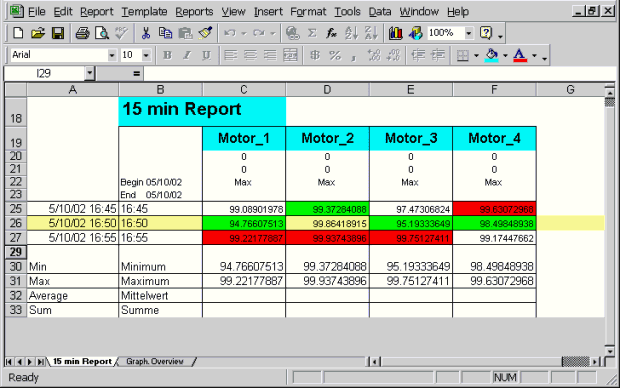Toggle Italic formatting button

187,55
